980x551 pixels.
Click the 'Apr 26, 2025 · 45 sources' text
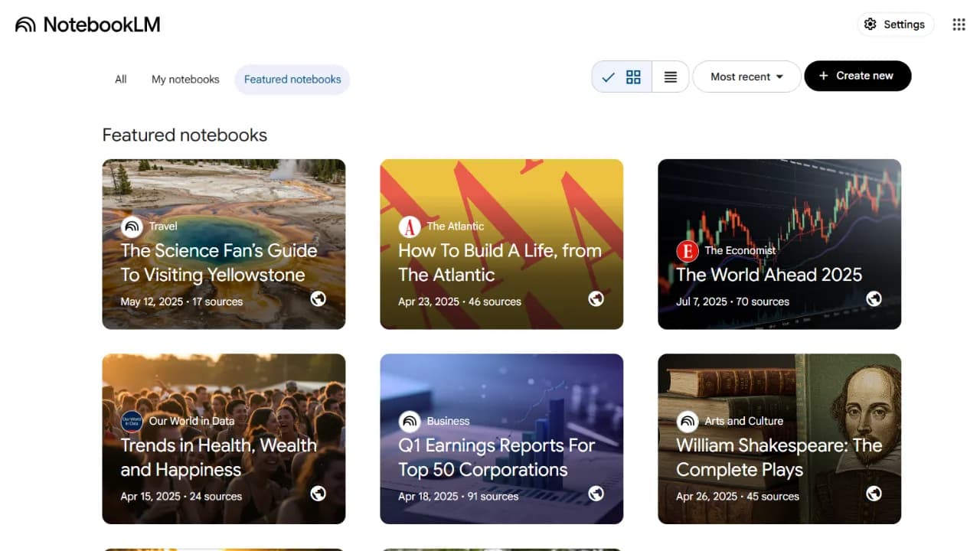(x=737, y=497)
